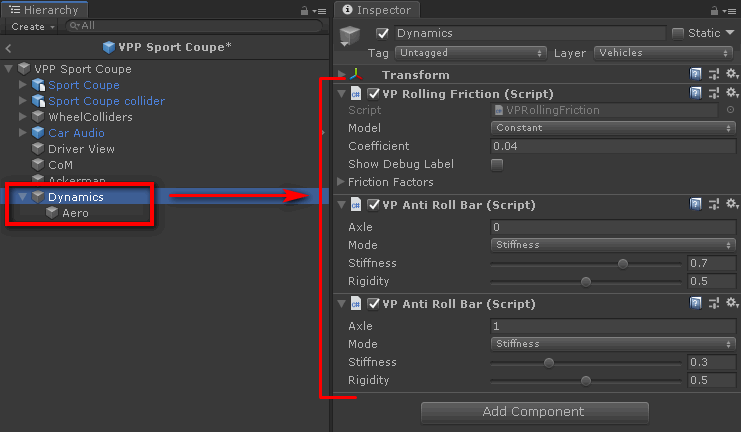The height and width of the screenshot is (432, 741).
Task: Switch to the Hierarchy tab
Action: 44,10
